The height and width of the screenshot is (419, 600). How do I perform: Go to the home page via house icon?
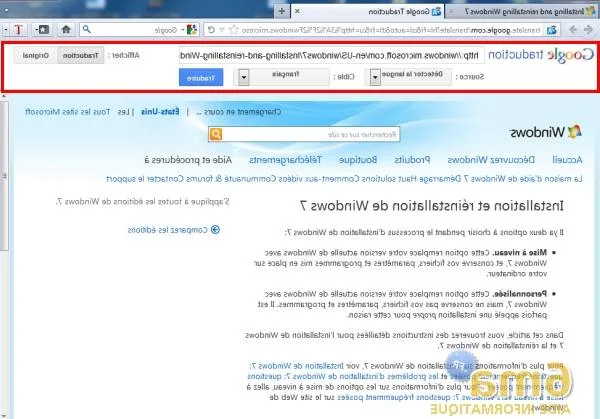(x=66, y=29)
